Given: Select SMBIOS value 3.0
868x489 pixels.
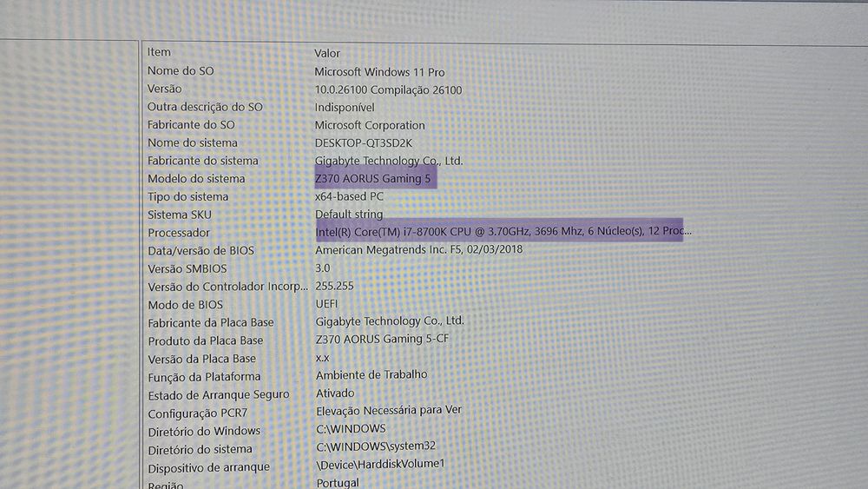Looking at the screenshot, I should (x=323, y=268).
